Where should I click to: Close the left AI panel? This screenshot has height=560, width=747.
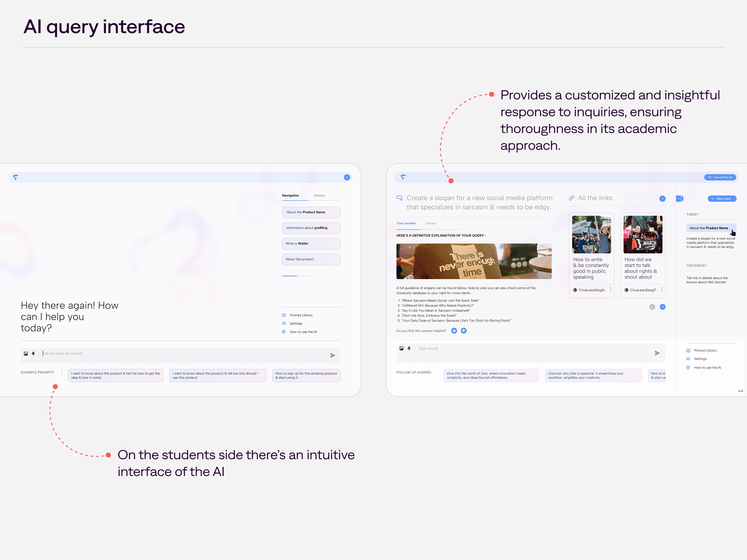coord(347,177)
